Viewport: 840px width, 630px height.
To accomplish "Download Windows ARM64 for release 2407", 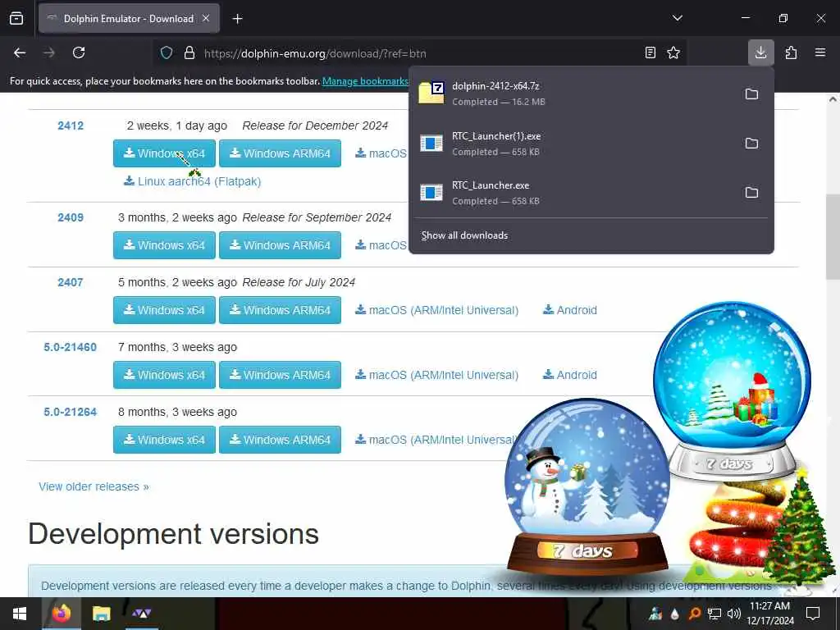I will (x=281, y=310).
